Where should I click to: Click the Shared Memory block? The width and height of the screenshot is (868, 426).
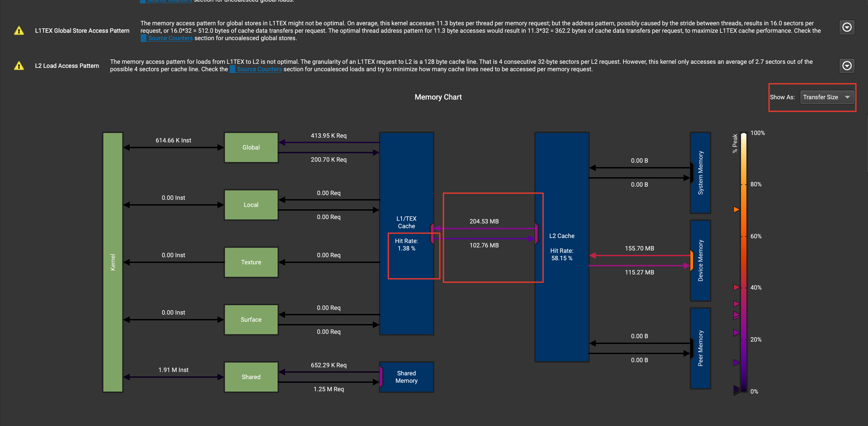(x=406, y=377)
